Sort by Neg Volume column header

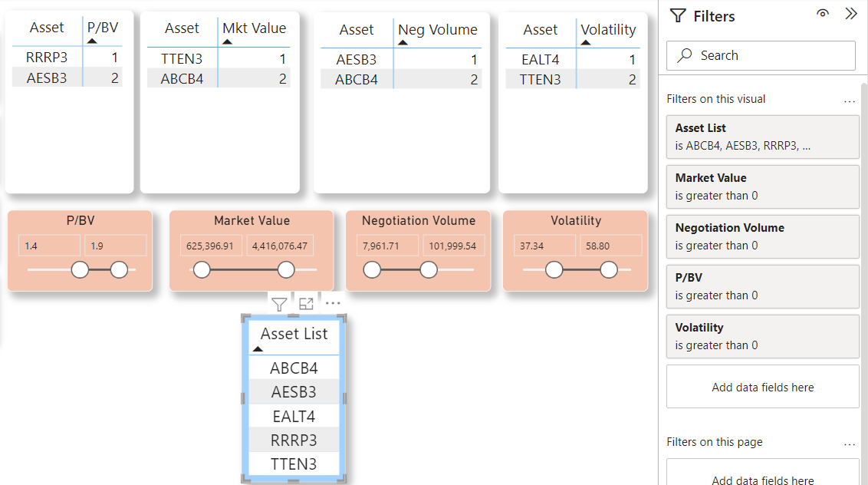click(x=437, y=30)
